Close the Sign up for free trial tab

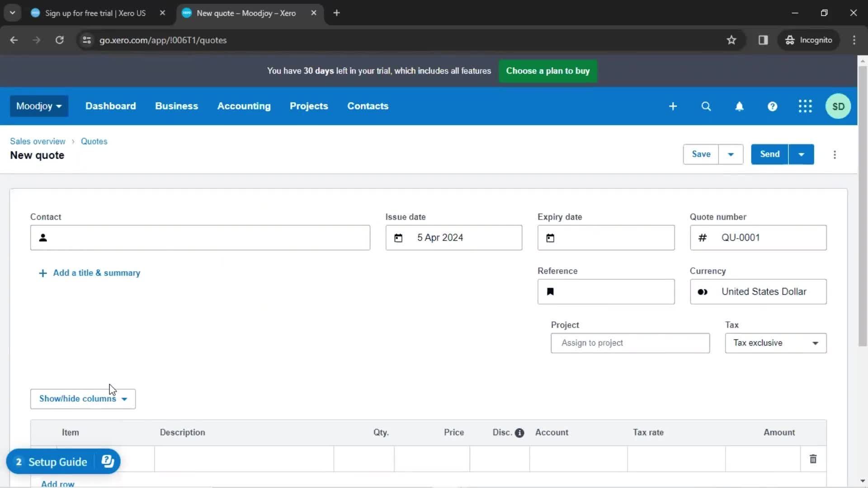(x=162, y=13)
